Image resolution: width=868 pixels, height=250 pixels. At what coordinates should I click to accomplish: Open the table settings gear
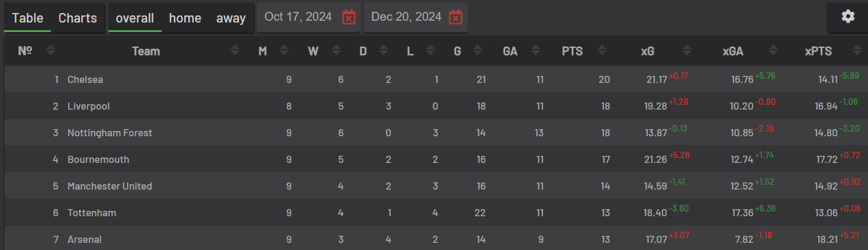(848, 17)
